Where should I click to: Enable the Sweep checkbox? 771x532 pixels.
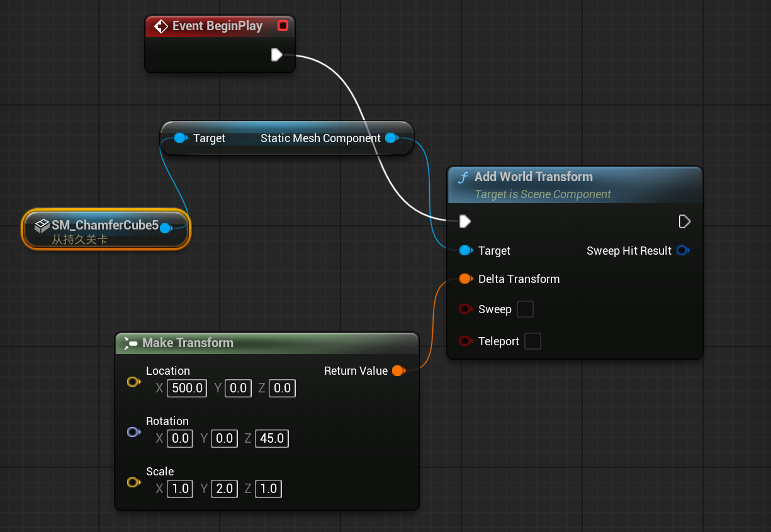(525, 309)
